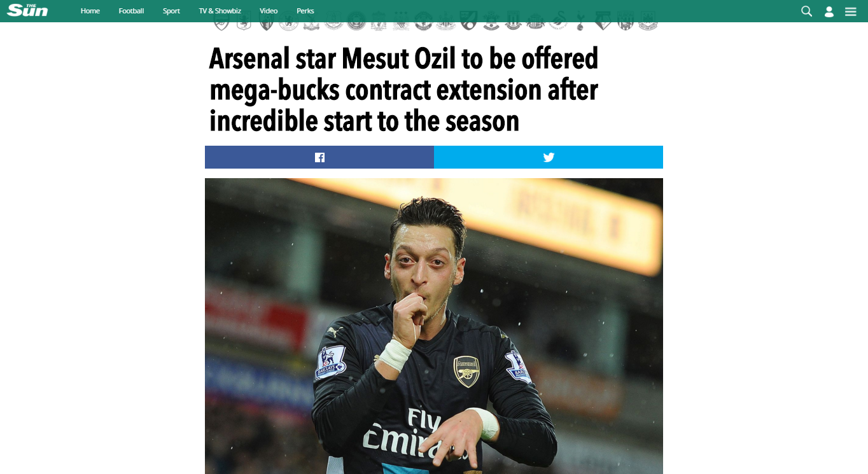Share the article via the Twitter bird icon
868x474 pixels.
coord(549,157)
